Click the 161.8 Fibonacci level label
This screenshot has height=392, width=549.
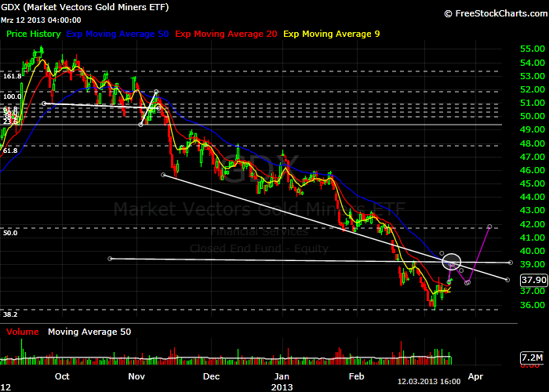coord(13,76)
